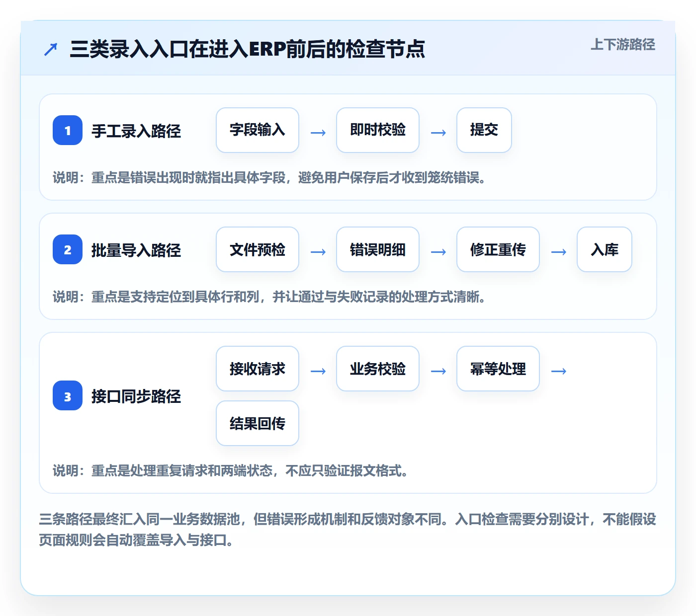Open the 文件预检 step chip
The height and width of the screenshot is (616, 696).
pyautogui.click(x=258, y=249)
